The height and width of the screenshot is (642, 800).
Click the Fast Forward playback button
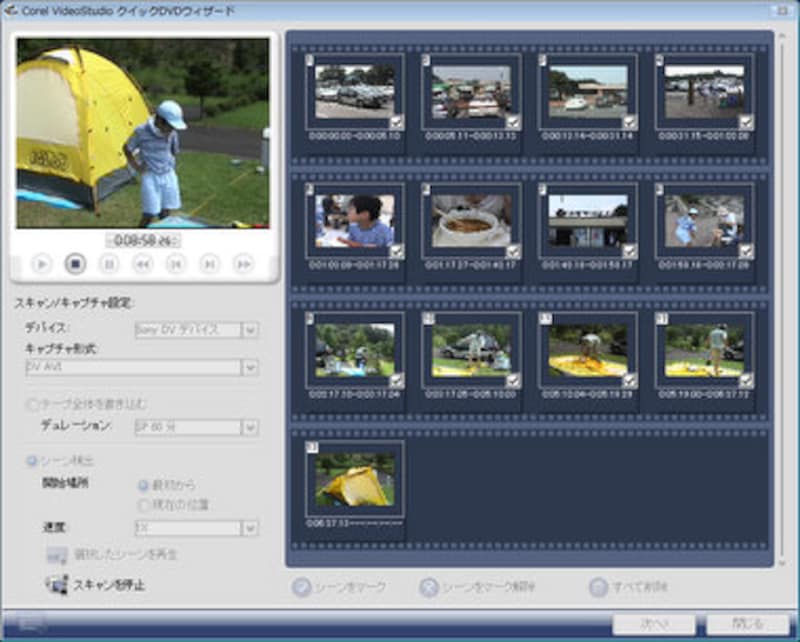[x=243, y=264]
